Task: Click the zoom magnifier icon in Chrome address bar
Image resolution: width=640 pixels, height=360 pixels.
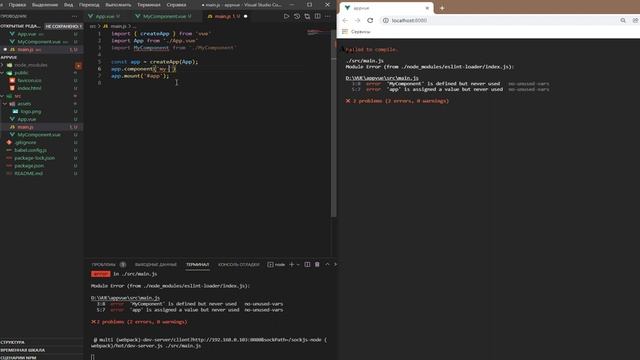Action: (623, 20)
